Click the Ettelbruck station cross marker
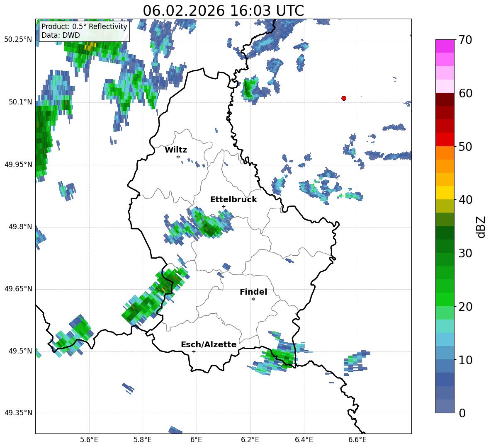This screenshot has width=491, height=448. 224,206
